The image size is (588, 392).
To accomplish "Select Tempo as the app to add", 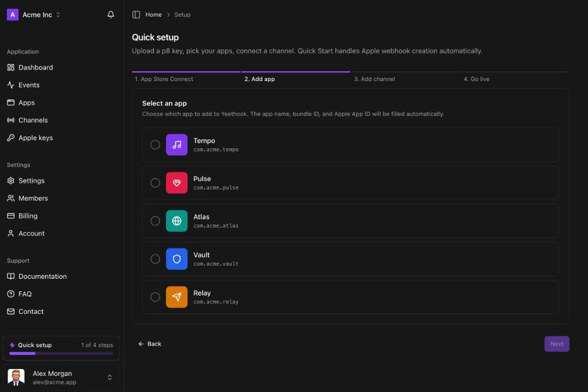I will 155,145.
